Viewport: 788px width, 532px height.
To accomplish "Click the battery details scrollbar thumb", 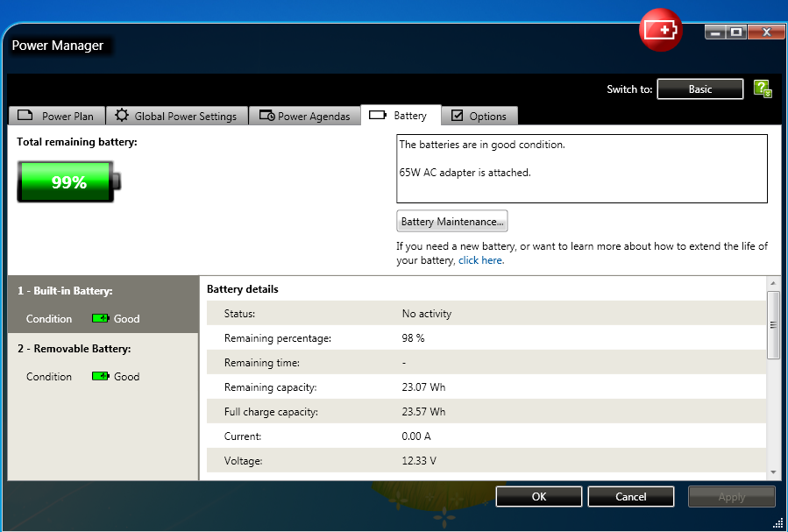I will click(x=773, y=325).
